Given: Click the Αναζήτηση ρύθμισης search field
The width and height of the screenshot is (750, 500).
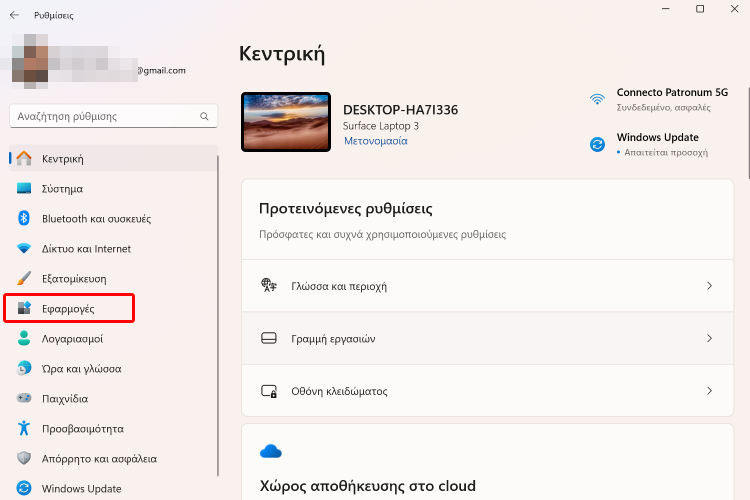Looking at the screenshot, I should point(105,116).
